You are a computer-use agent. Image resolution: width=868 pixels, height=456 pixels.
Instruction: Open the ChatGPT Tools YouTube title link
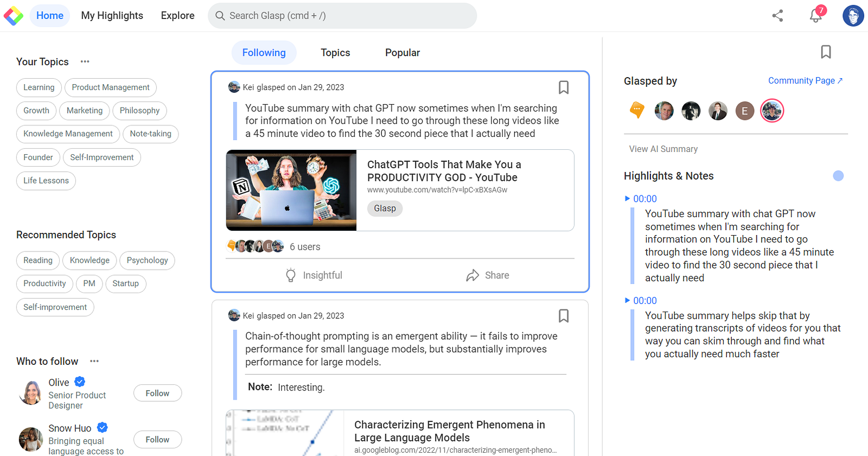tap(444, 171)
